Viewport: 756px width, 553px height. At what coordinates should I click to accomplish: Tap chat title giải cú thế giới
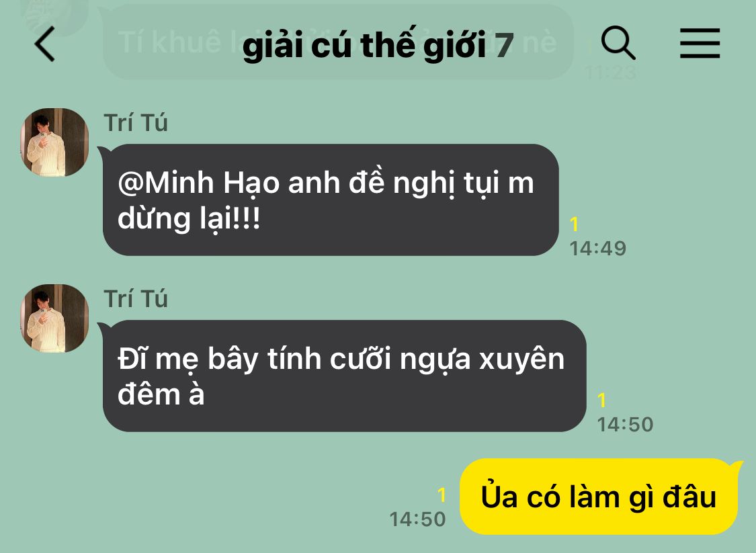364,45
